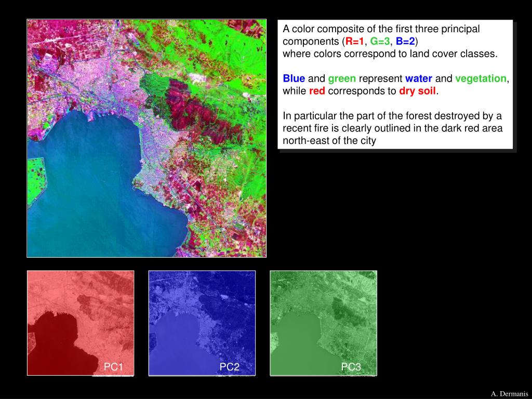Image resolution: width=532 pixels, height=399 pixels.
Task: Click the blue 'B=2' text
Action: click(x=405, y=42)
